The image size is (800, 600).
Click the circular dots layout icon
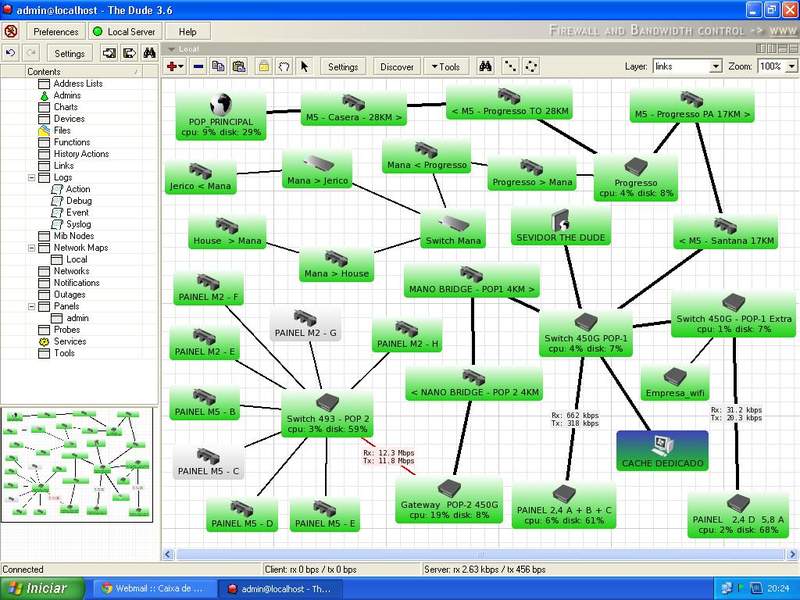pyautogui.click(x=531, y=66)
